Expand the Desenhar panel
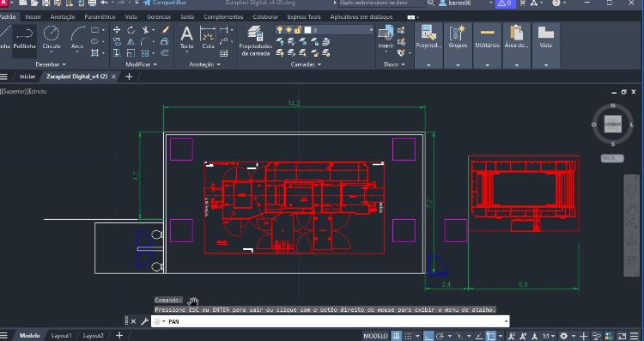This screenshot has width=644, height=341. coord(50,64)
